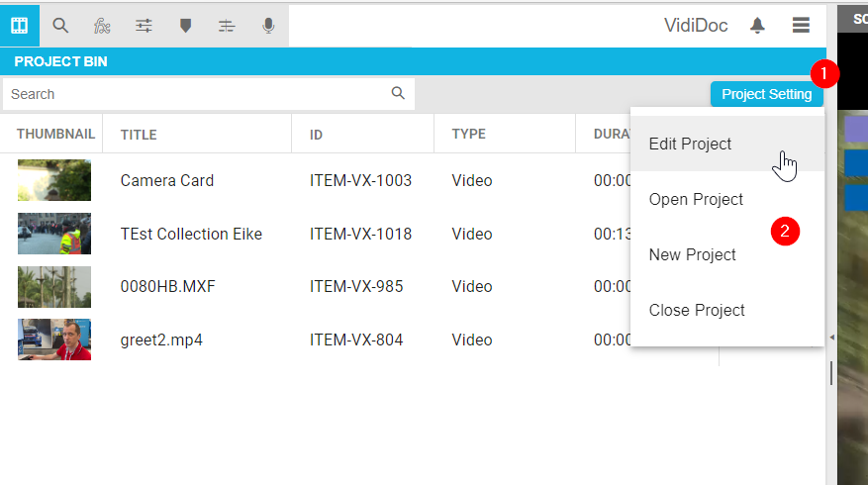868x485 pixels.
Task: Open the Project Bin filmstrip tab
Action: click(x=20, y=26)
